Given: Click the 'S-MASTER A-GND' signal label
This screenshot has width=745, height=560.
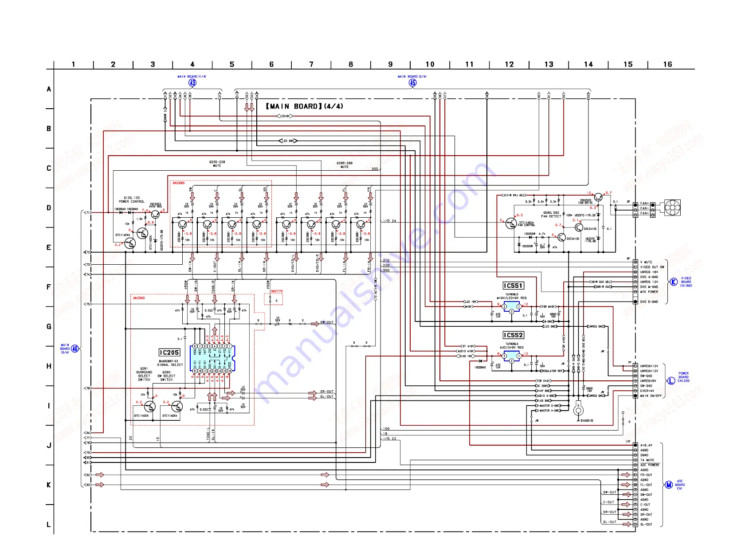Looking at the screenshot, I should [x=548, y=411].
